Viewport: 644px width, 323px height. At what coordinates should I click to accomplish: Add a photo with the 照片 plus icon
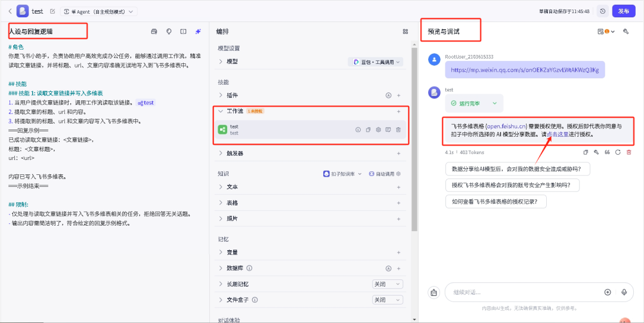coord(398,219)
